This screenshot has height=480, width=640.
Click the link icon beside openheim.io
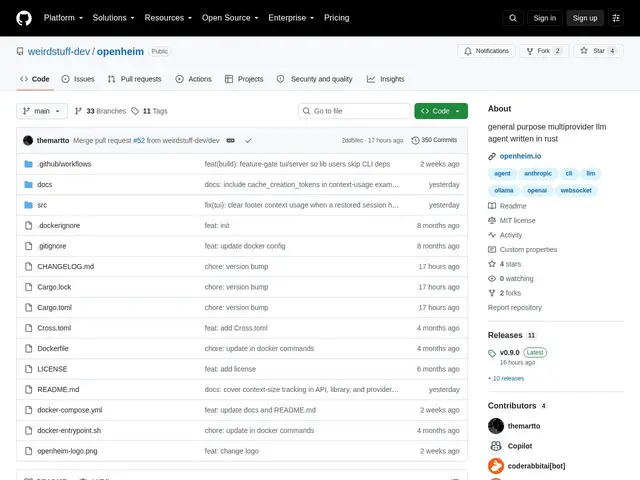coord(492,156)
